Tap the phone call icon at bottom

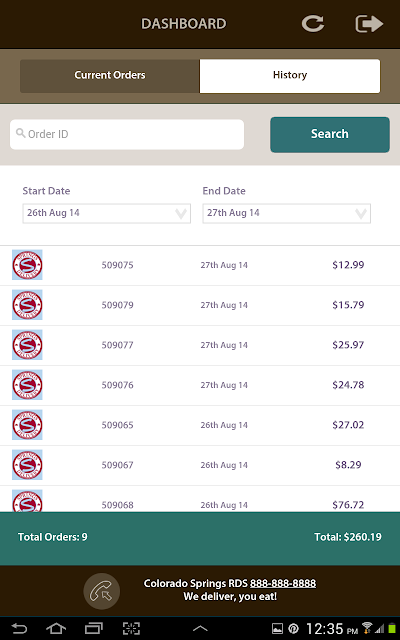click(x=102, y=591)
